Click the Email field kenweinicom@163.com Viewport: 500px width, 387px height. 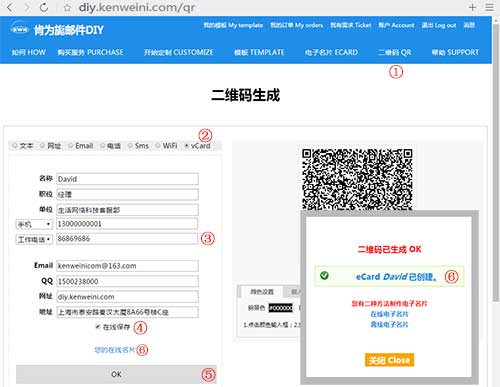coord(127,266)
